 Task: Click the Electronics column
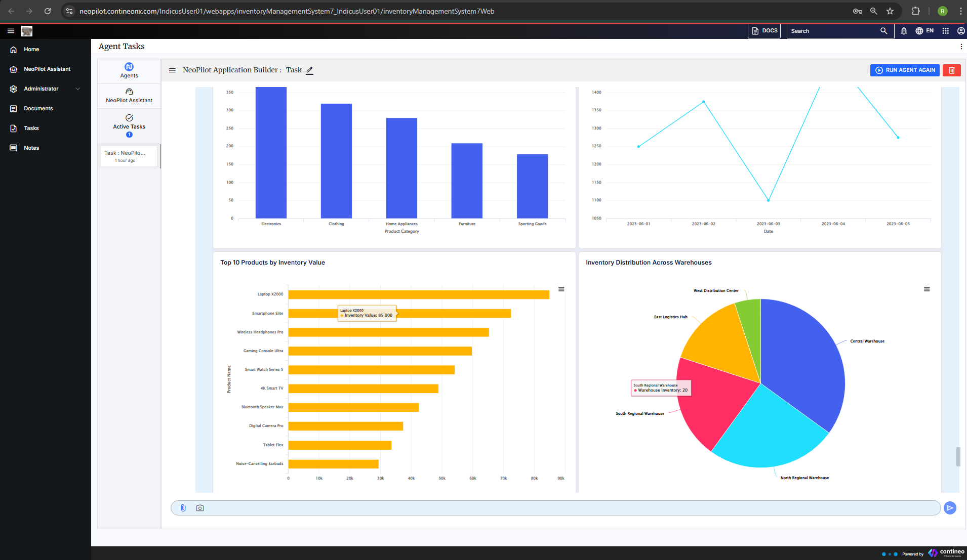(271, 153)
